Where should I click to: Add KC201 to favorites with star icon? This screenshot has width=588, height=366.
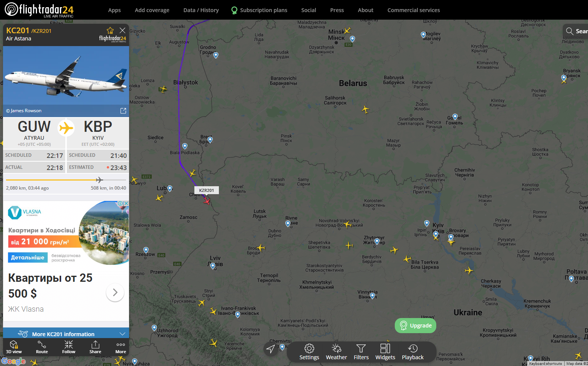pos(110,31)
